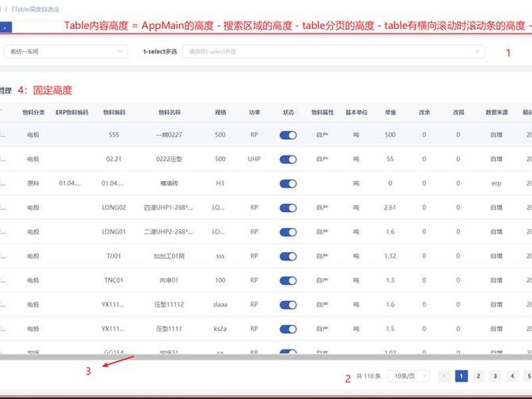Select the 555 material code cell
The height and width of the screenshot is (399, 532).
114,135
